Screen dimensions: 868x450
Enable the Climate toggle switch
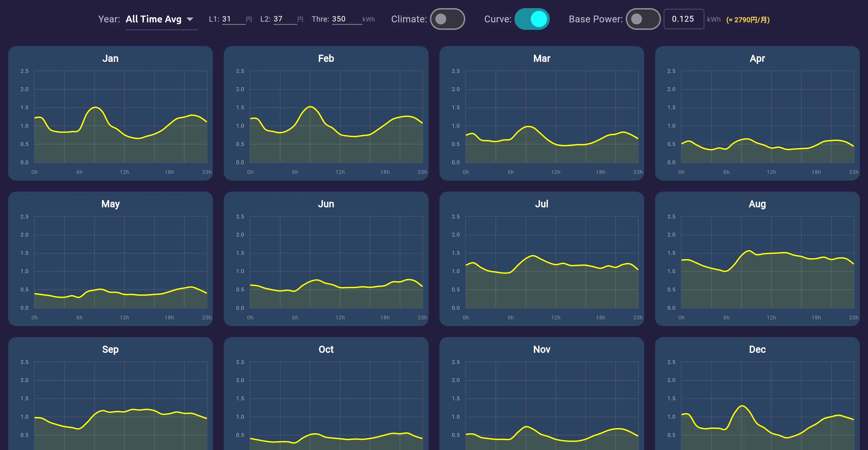448,19
